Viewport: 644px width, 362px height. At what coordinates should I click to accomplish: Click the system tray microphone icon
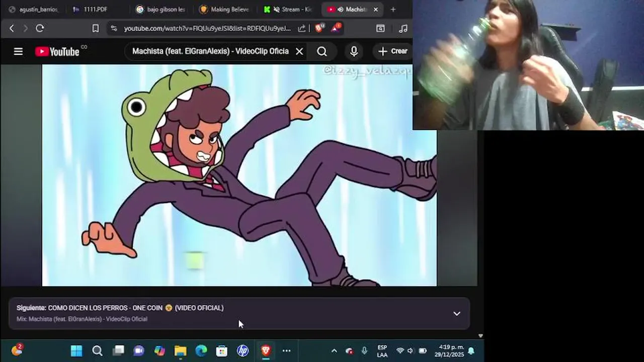(x=364, y=350)
